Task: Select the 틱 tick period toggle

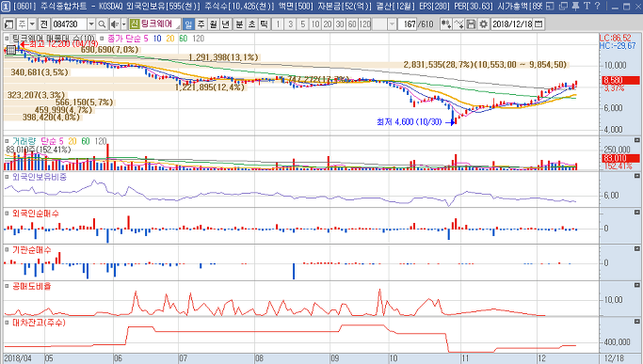Action: click(264, 24)
